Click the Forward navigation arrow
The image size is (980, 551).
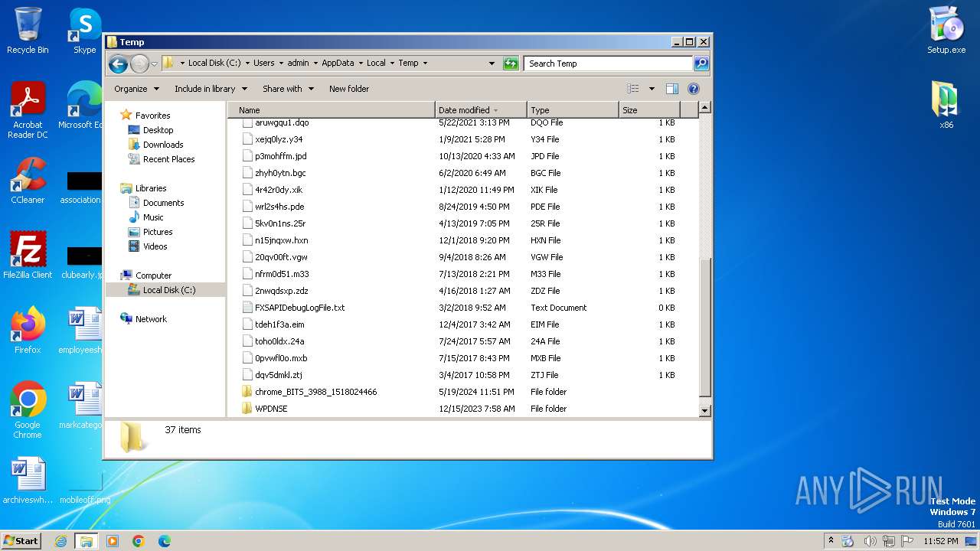(x=139, y=64)
